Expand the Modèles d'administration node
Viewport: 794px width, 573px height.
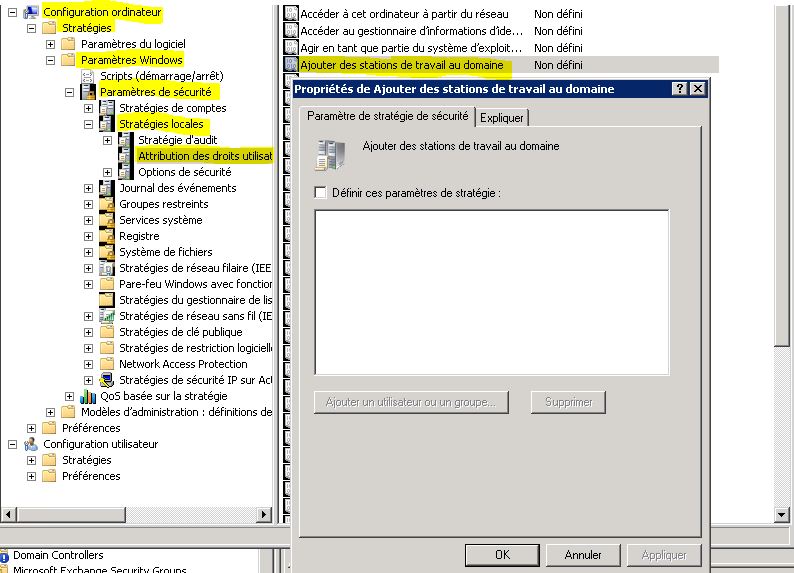click(50, 412)
